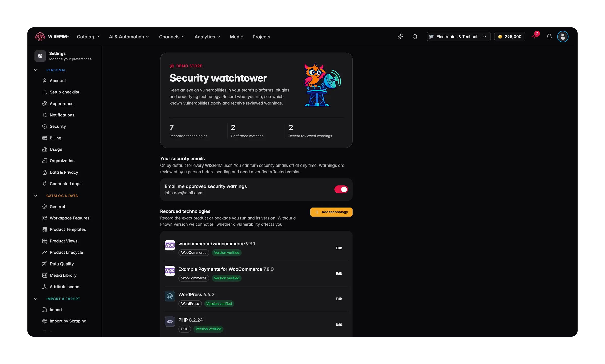Viewport: 605px width, 364px height.
Task: Expand the Analytics dropdown menu
Action: click(x=207, y=37)
